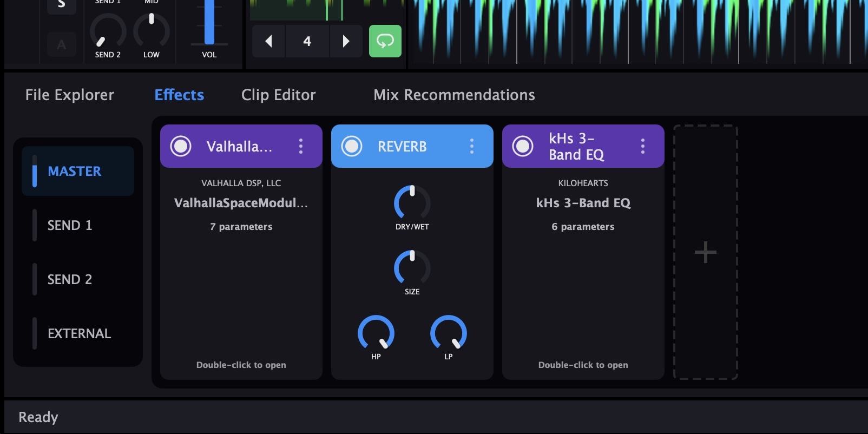Adjust the LOW EQ knob
This screenshot has width=868, height=434.
point(152,31)
